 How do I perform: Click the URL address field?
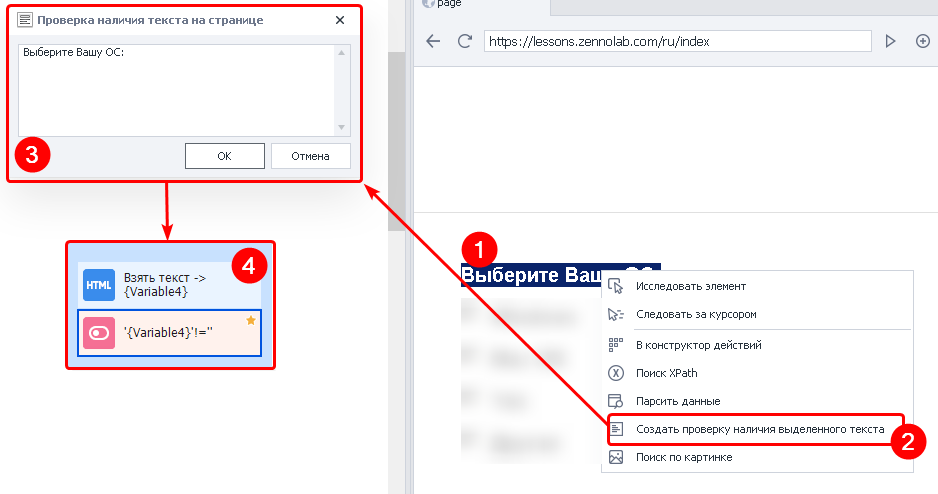pos(678,41)
